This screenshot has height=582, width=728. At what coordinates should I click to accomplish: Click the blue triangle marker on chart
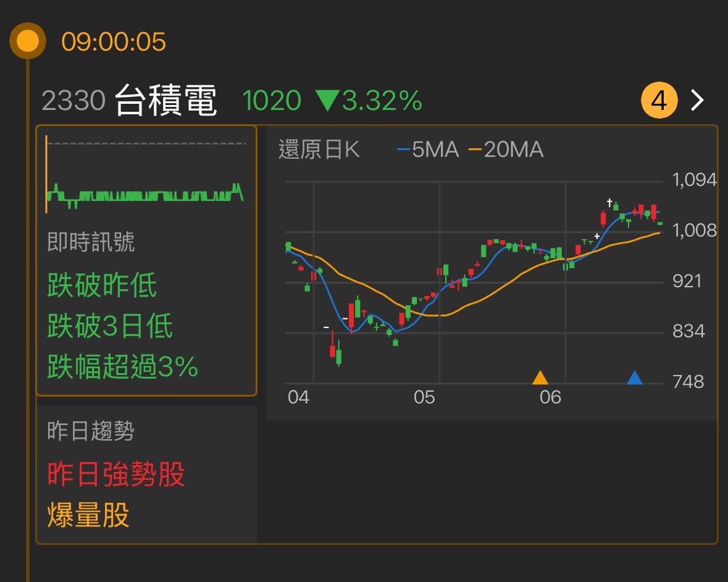(635, 377)
